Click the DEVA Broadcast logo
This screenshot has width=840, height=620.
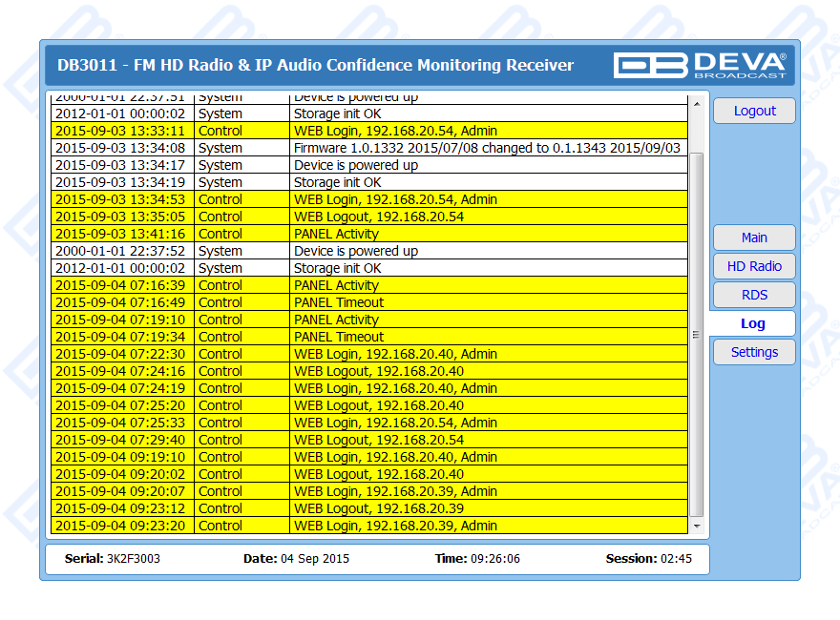(x=700, y=65)
